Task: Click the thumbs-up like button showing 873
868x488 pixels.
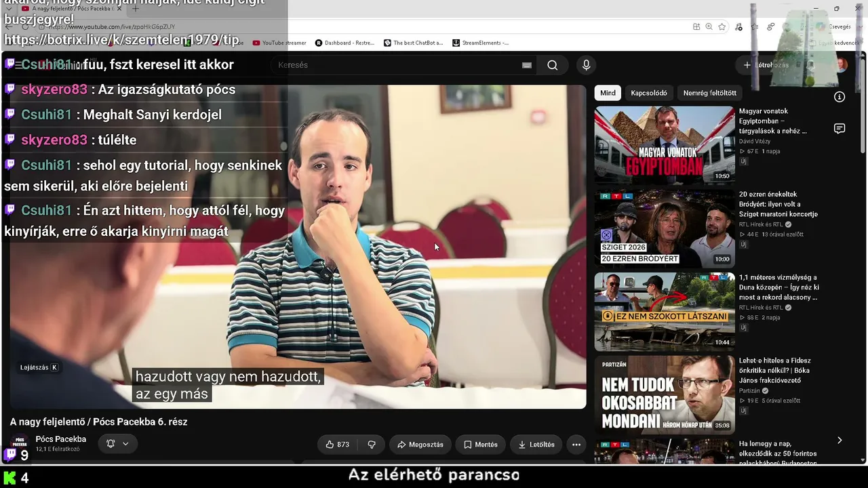Action: [338, 445]
